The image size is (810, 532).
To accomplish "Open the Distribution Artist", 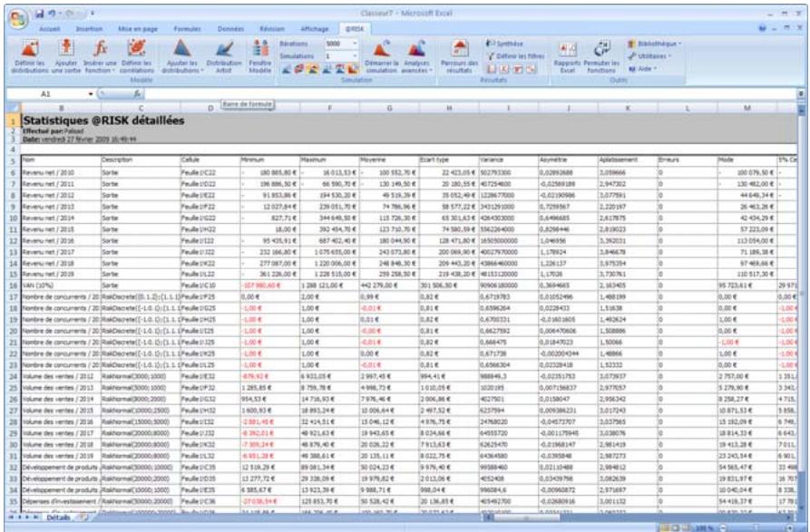I will [x=224, y=45].
